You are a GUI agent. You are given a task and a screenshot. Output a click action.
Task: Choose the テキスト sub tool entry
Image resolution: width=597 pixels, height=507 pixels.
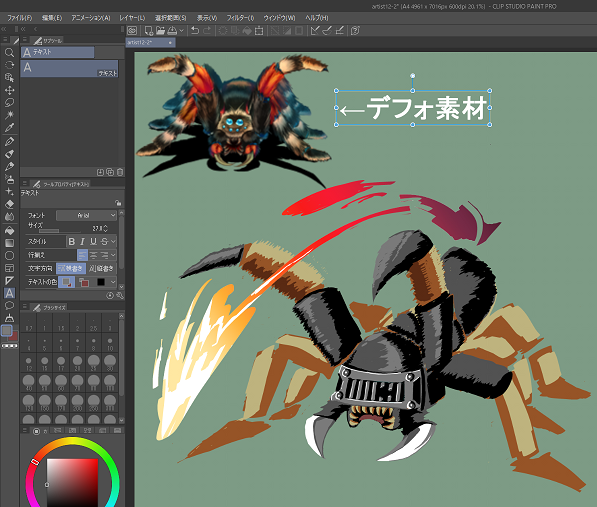(69, 69)
